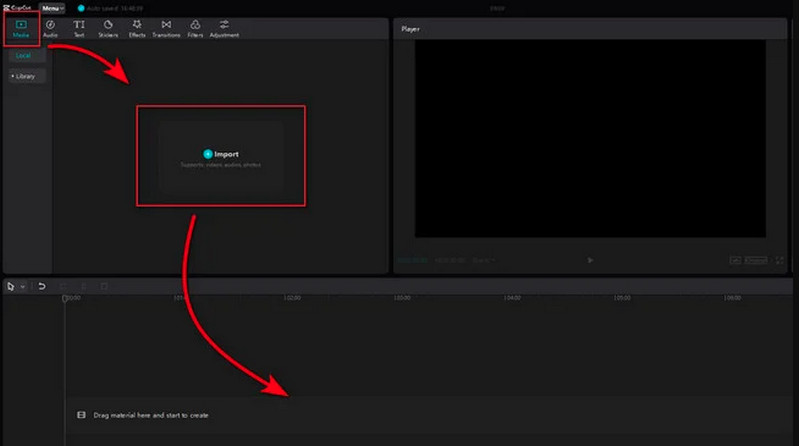
Task: Click the timeline track icon beside drag hint
Action: pos(81,415)
